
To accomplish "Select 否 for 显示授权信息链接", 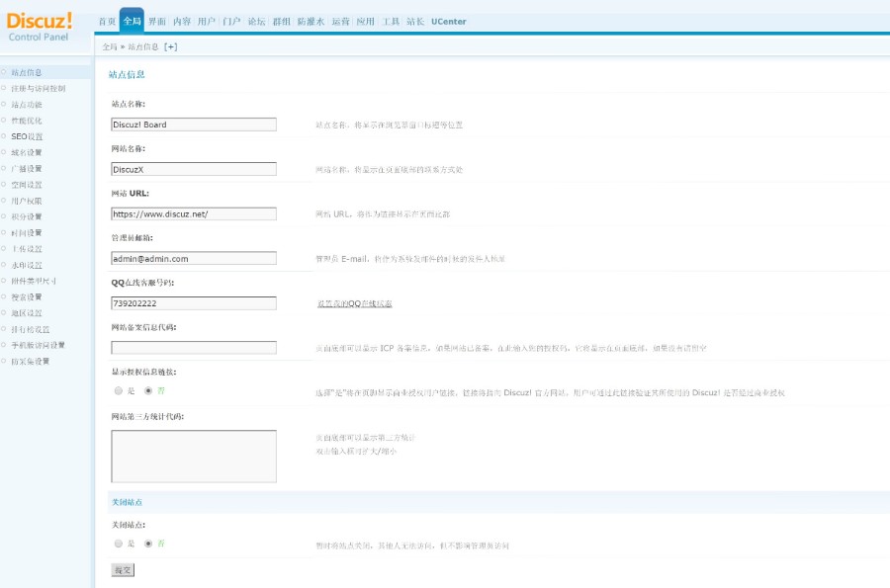I will [148, 390].
